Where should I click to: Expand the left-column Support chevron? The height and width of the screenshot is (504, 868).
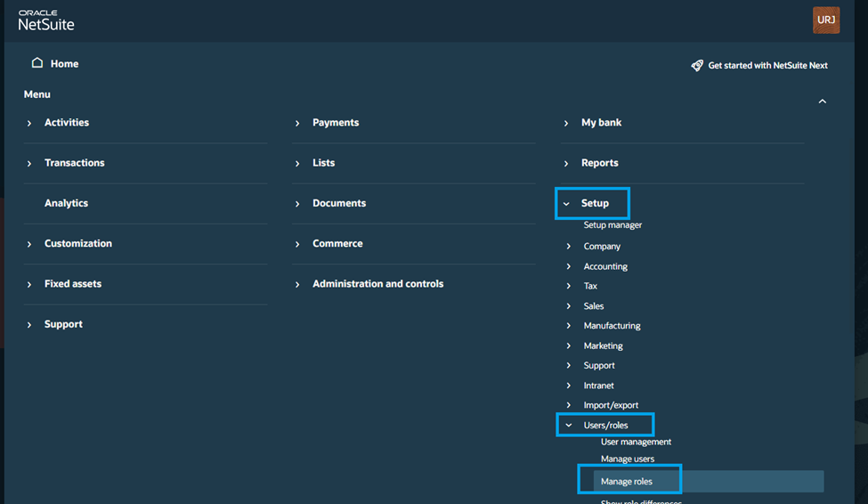click(29, 324)
